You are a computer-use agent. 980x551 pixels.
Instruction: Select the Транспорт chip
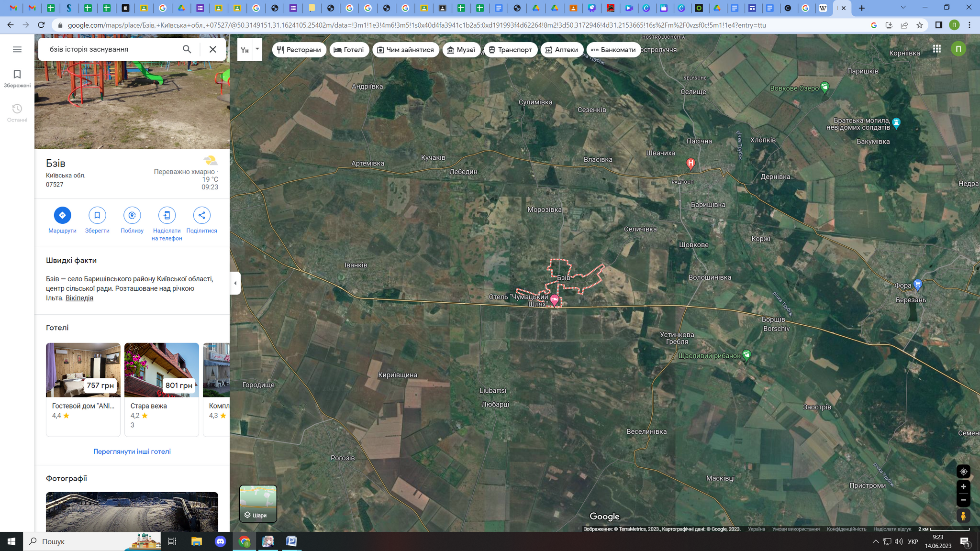[510, 50]
